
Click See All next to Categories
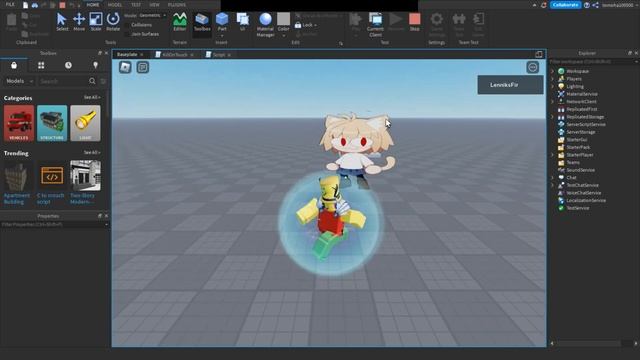tap(92, 98)
